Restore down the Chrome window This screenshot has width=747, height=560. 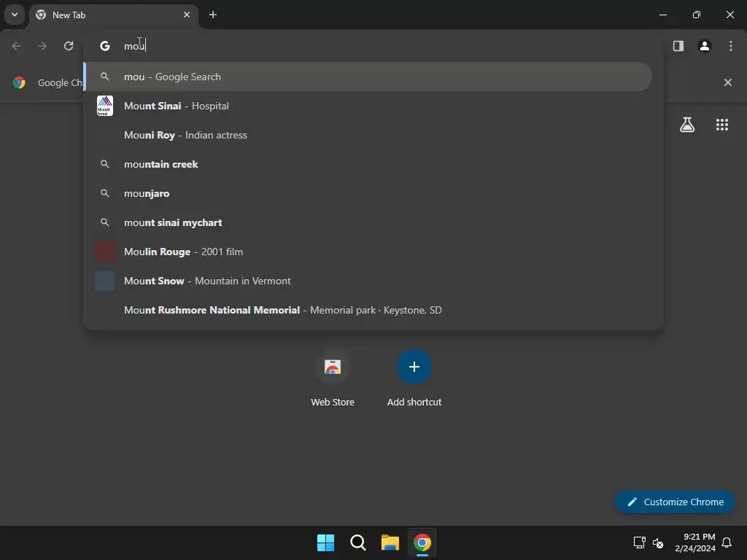pyautogui.click(x=697, y=15)
